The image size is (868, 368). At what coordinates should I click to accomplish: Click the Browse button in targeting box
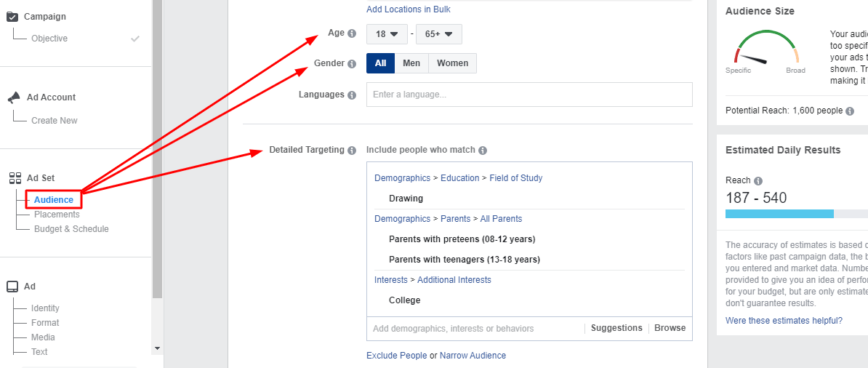click(x=670, y=328)
